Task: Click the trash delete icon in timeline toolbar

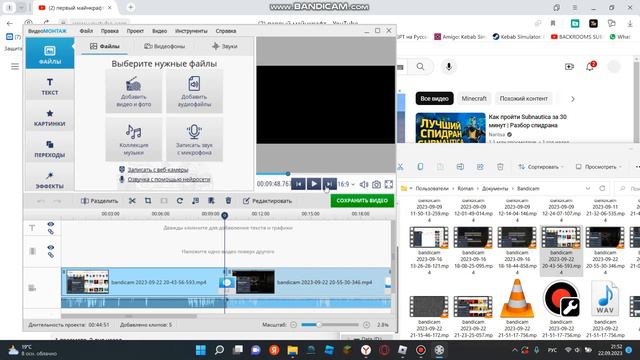Action: (x=228, y=200)
